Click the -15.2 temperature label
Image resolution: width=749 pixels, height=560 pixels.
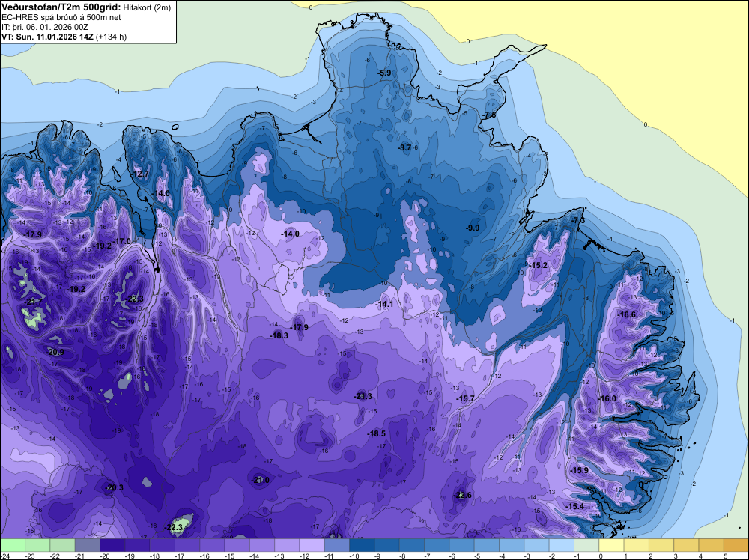coord(539,266)
